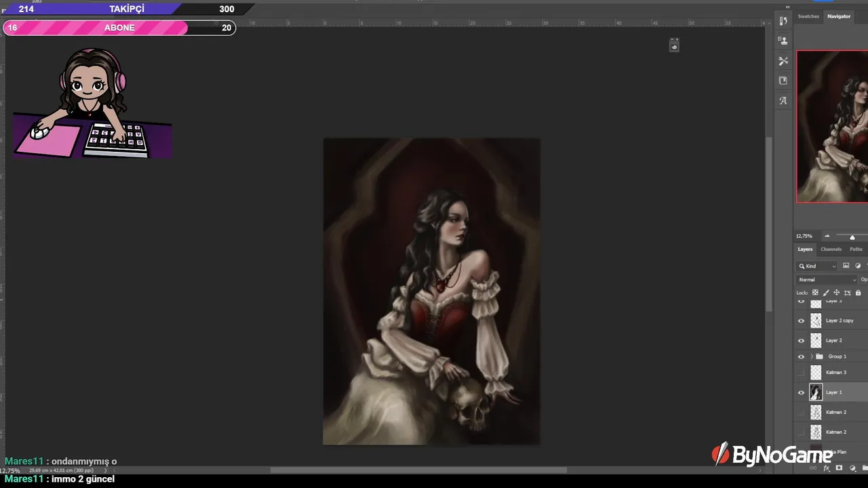The height and width of the screenshot is (488, 868).
Task: Click the horizontal canvas scrollbar
Action: (418, 470)
